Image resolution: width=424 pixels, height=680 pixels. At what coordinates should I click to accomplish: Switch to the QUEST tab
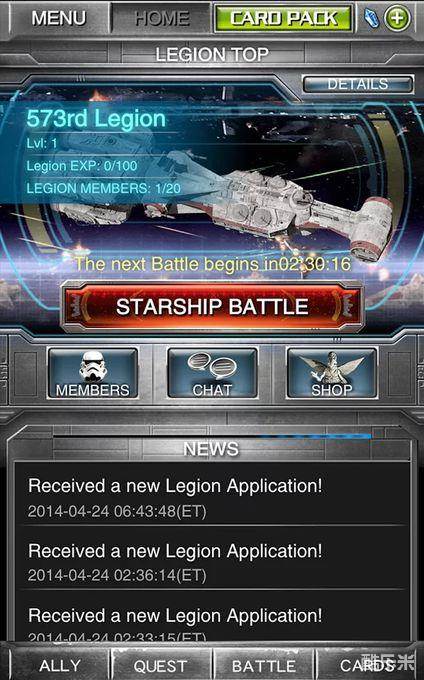point(160,665)
